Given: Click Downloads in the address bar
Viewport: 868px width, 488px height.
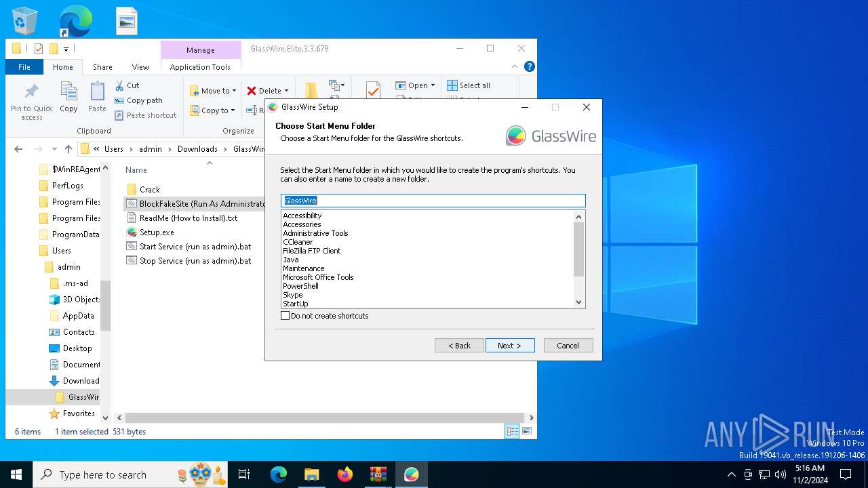Looking at the screenshot, I should click(x=197, y=149).
